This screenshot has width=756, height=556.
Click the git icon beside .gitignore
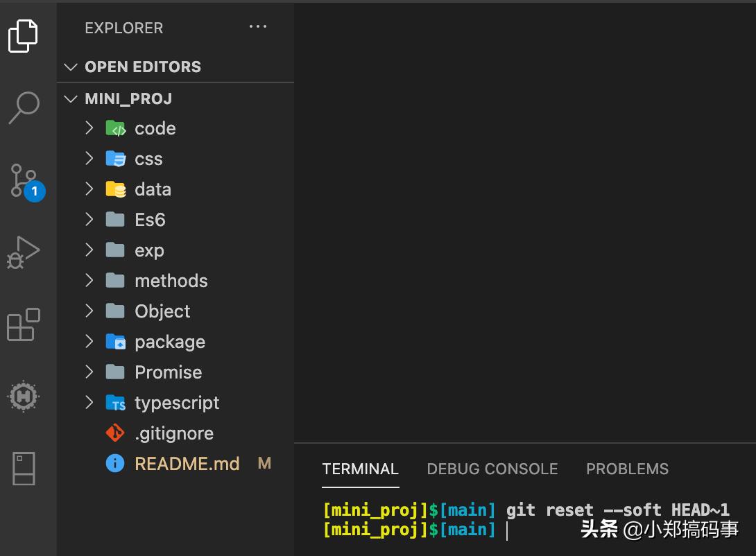[x=115, y=433]
